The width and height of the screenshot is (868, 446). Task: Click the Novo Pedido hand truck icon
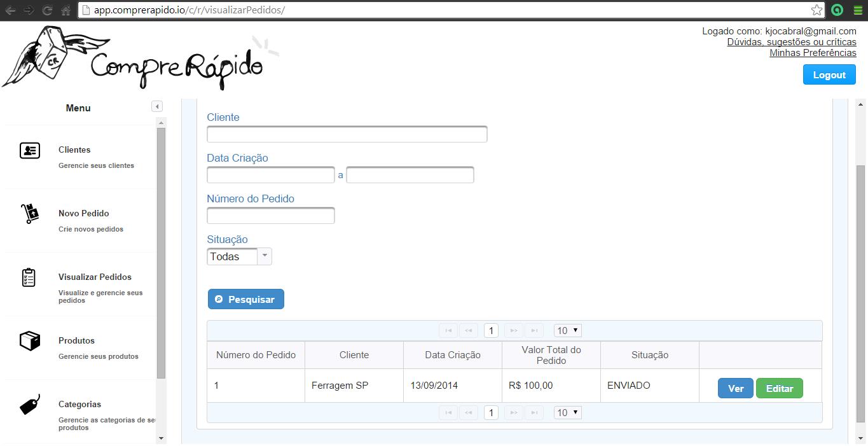tap(30, 214)
